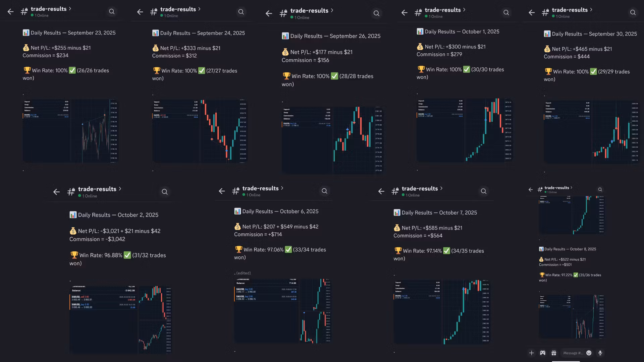Open trade-results channel title above September 24
The image size is (644, 362).
178,9
